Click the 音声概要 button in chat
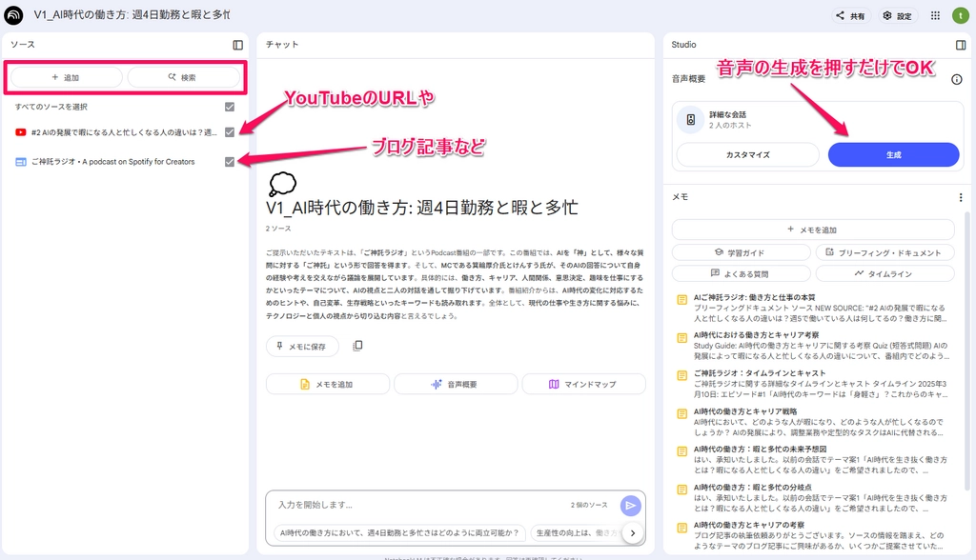 click(455, 384)
